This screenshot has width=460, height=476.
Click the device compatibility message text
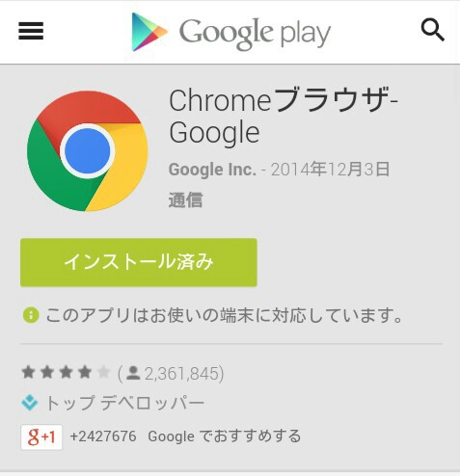[x=224, y=315]
